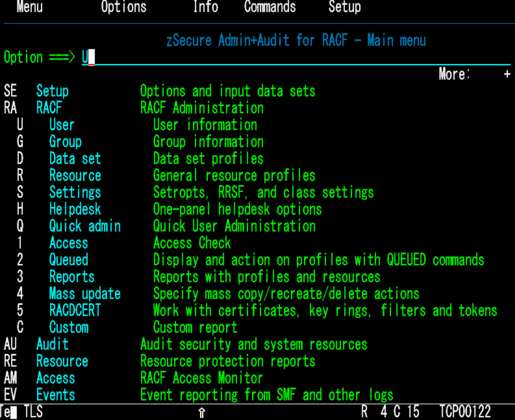
Task: Click 'One-panel helpdesk options' description
Action: pos(237,209)
